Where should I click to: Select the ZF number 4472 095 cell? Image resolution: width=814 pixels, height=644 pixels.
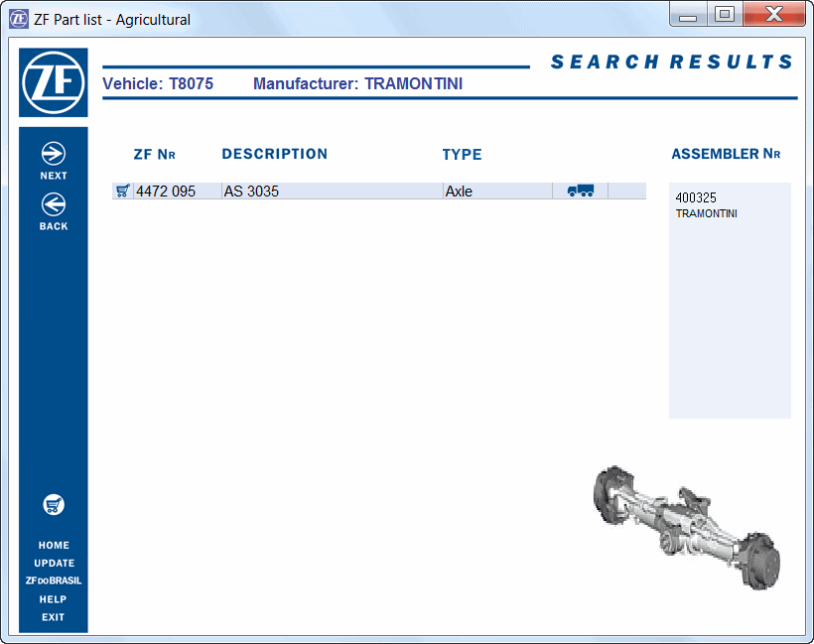point(166,192)
